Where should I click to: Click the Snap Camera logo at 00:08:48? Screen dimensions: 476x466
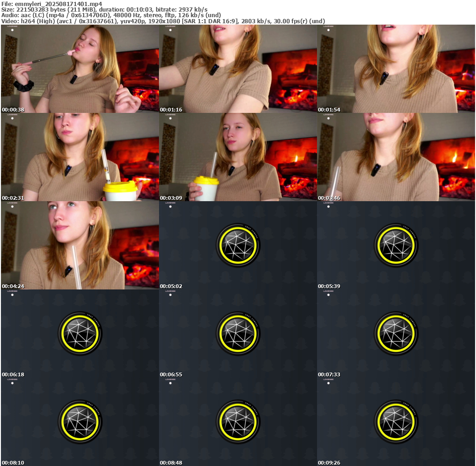click(238, 422)
